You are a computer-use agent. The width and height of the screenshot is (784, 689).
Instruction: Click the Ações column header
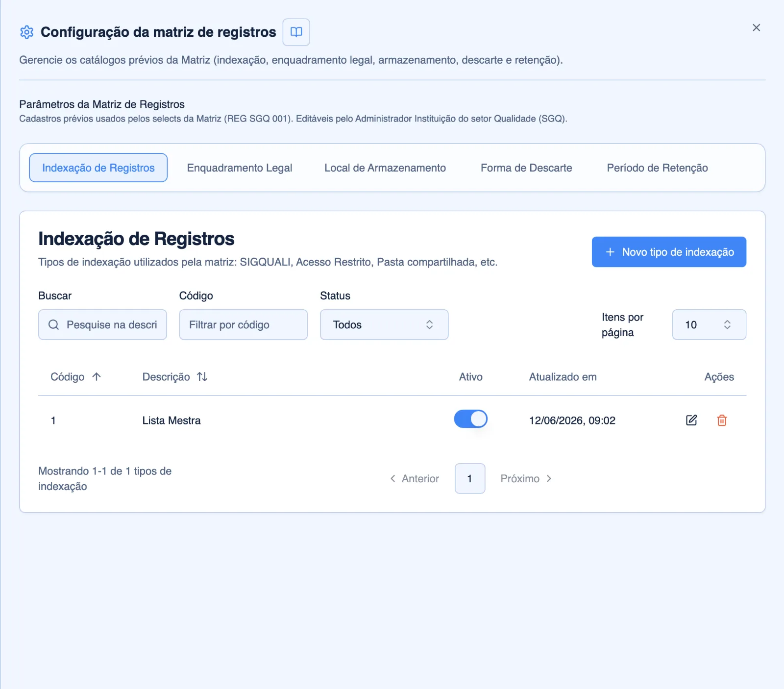tap(719, 377)
